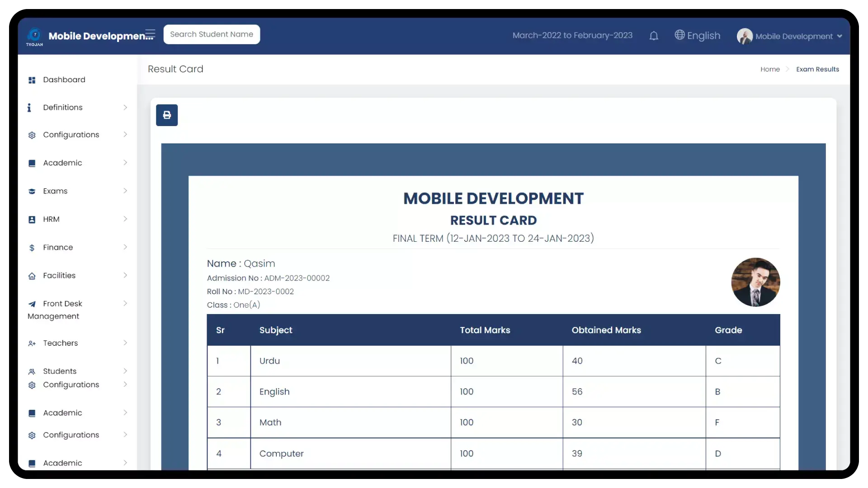Expand the Front Desk Management chevron

(x=125, y=303)
